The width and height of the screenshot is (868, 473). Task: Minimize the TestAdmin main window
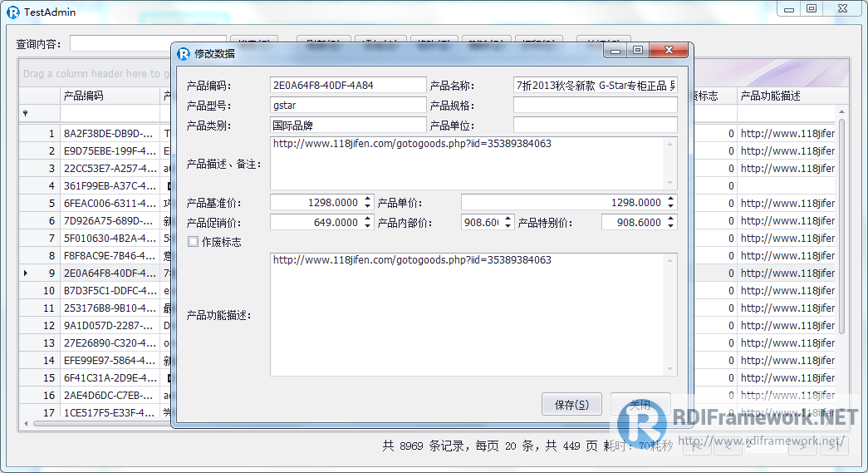click(789, 9)
